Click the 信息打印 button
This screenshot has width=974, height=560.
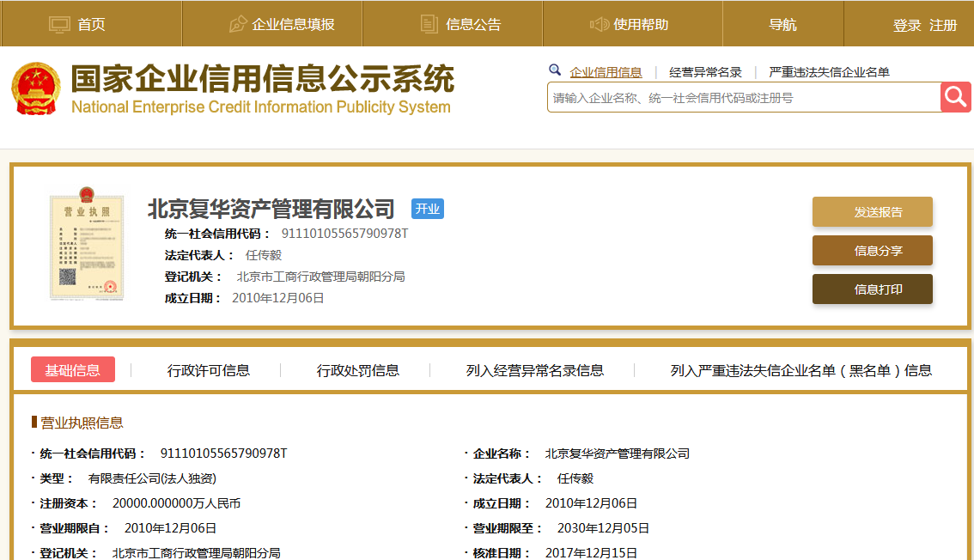872,289
